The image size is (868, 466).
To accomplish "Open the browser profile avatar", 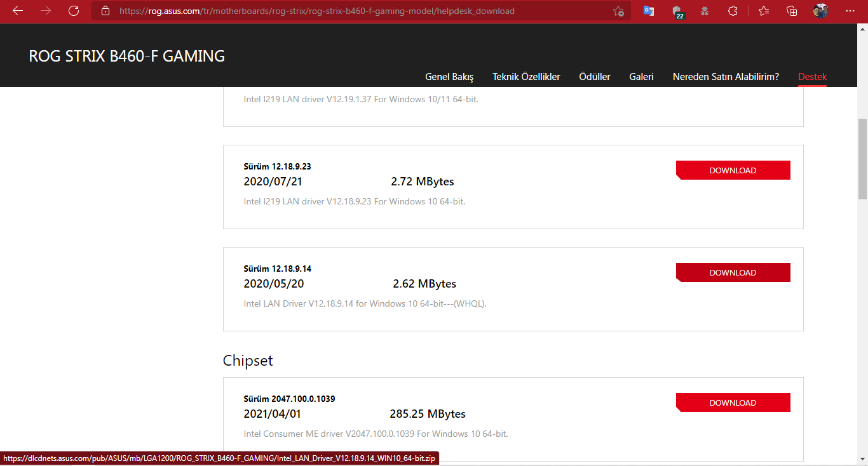I will 820,11.
